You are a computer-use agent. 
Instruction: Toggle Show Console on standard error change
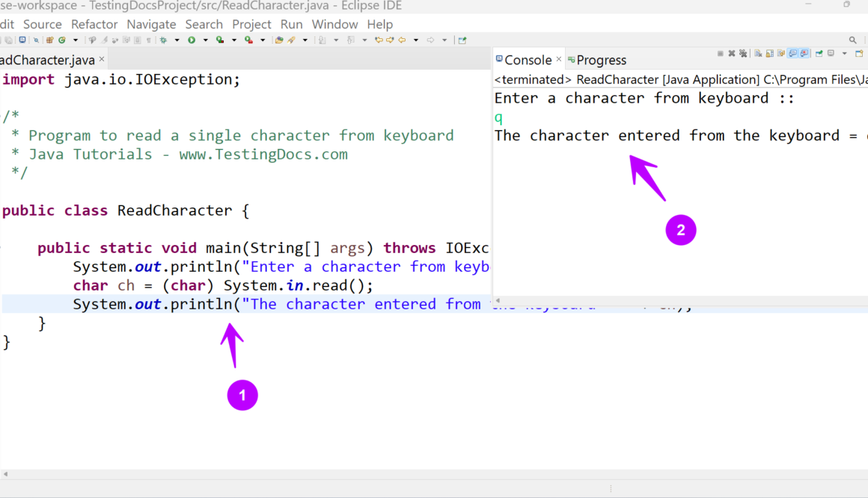[x=804, y=54]
